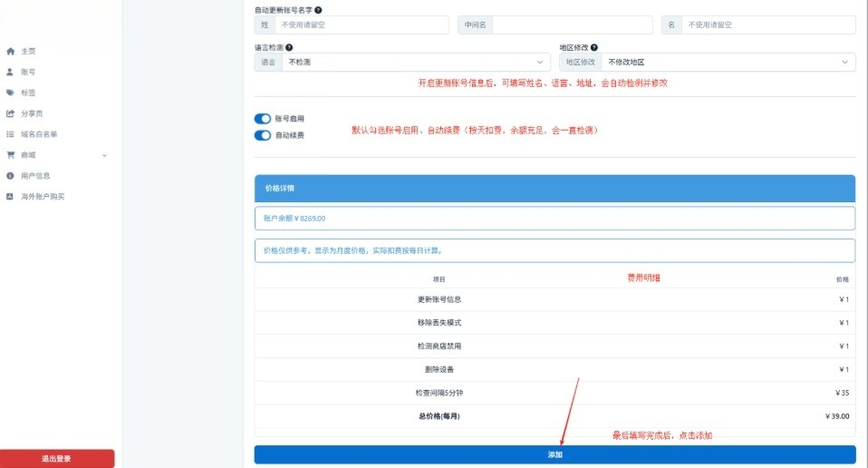
Task: Open the 语言 dropdown showing 不检测
Action: (x=416, y=62)
